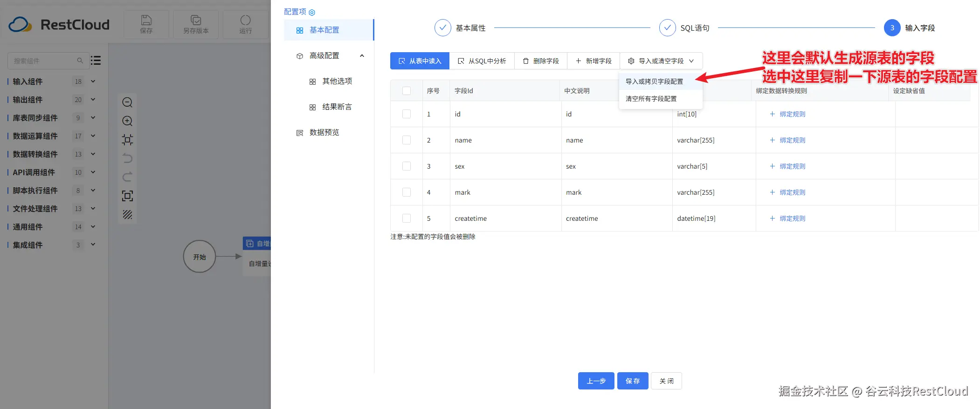Click the 开始 node on canvas
The width and height of the screenshot is (980, 409).
[200, 257]
